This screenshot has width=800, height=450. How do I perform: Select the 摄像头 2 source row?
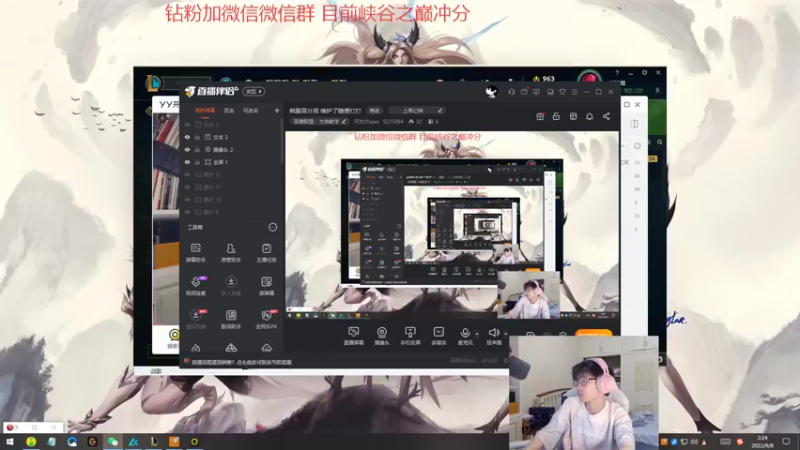pos(231,149)
